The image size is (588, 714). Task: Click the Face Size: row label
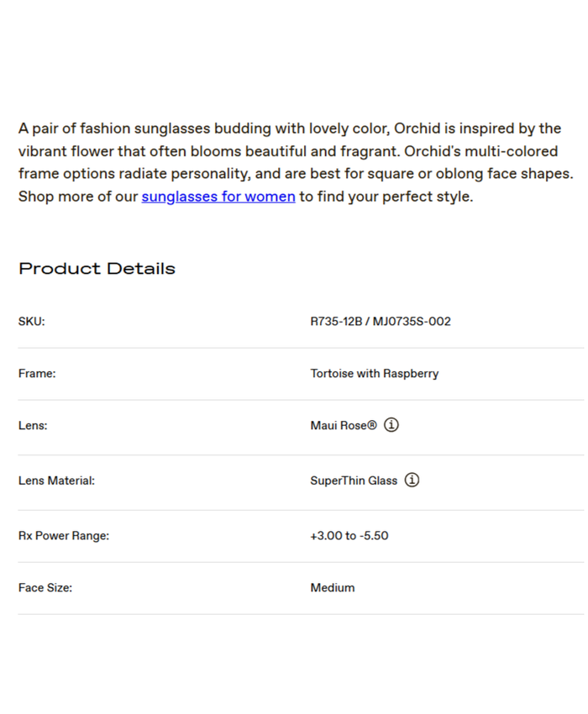[45, 588]
